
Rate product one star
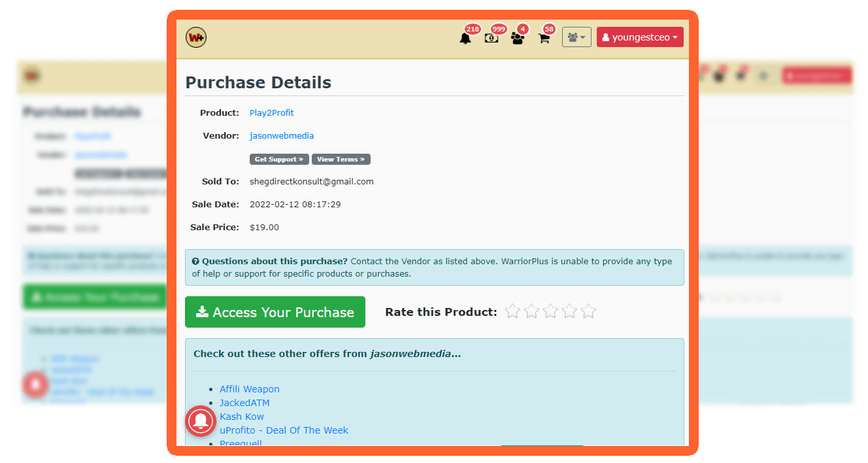(512, 311)
